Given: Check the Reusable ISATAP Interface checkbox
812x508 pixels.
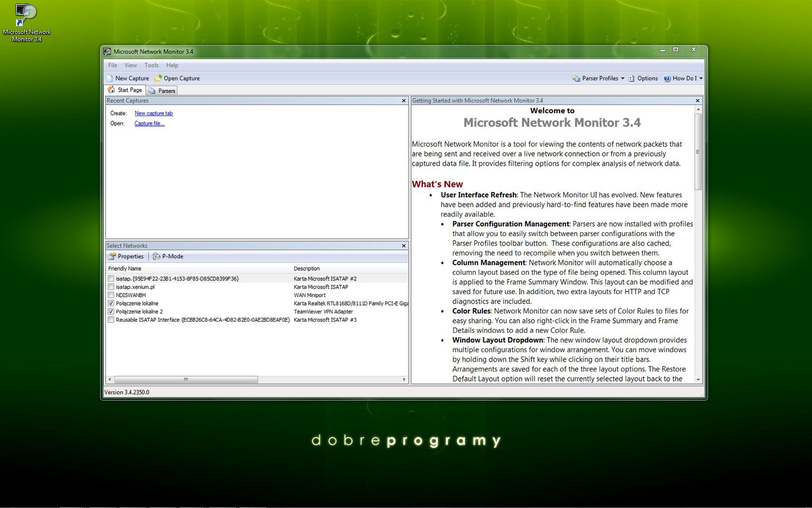Looking at the screenshot, I should (x=111, y=320).
